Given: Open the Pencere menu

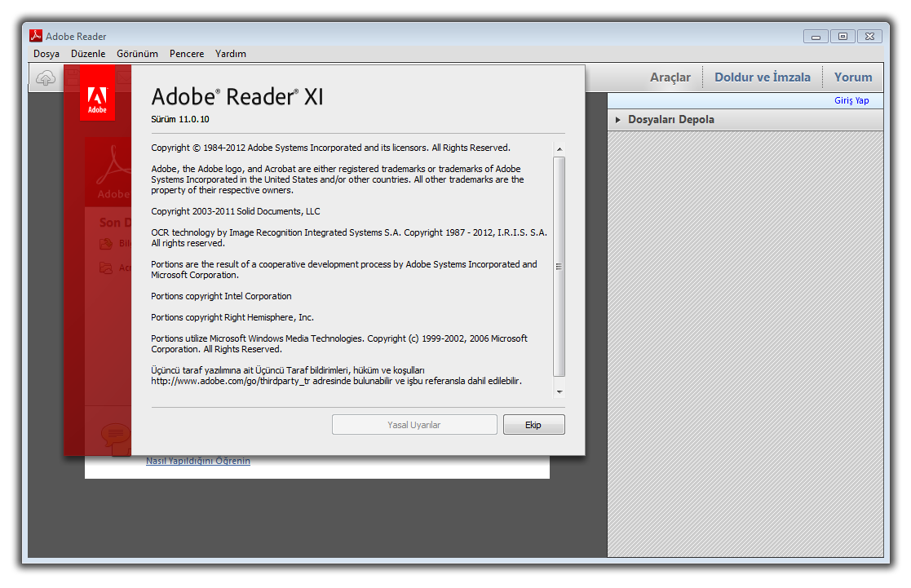Looking at the screenshot, I should click(187, 54).
